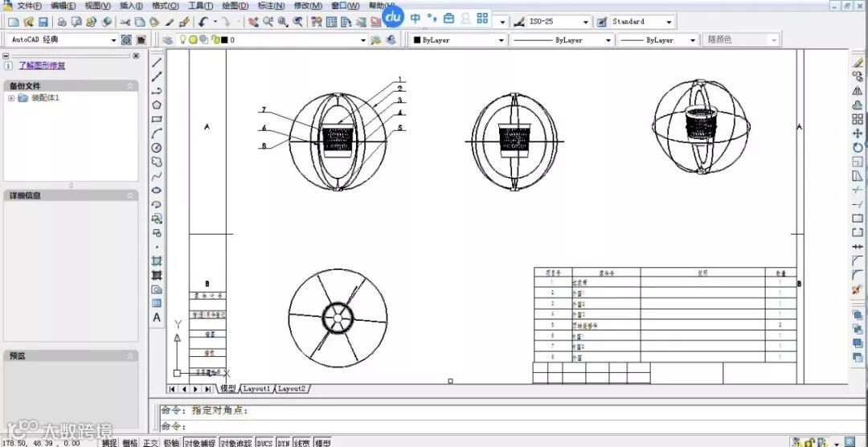Toggle 正交 ortho mode in status bar
Screen dimensions: 868x447
point(150,442)
